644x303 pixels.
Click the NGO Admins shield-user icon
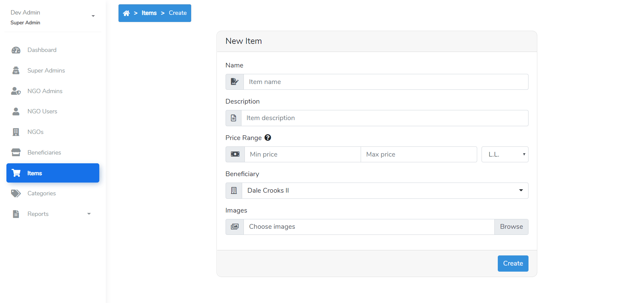click(x=16, y=91)
